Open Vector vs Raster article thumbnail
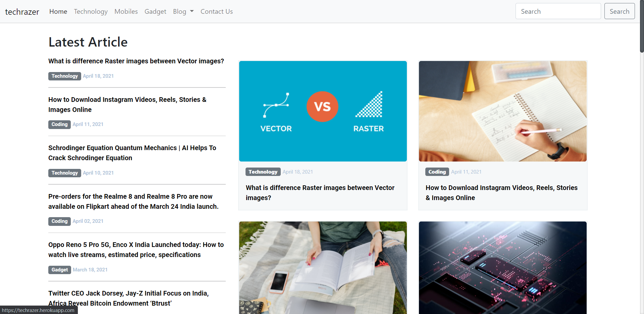Image resolution: width=644 pixels, height=314 pixels. click(323, 111)
